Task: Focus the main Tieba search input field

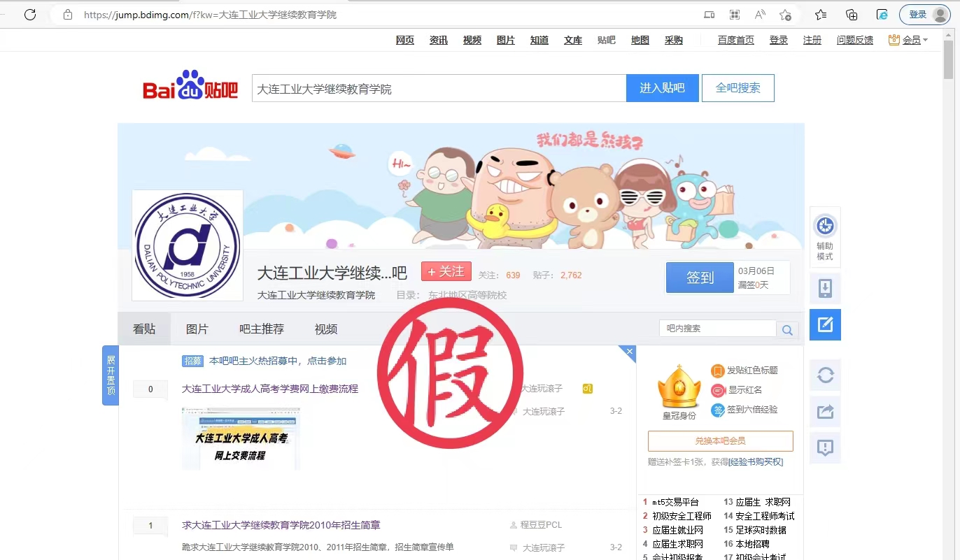Action: 439,89
